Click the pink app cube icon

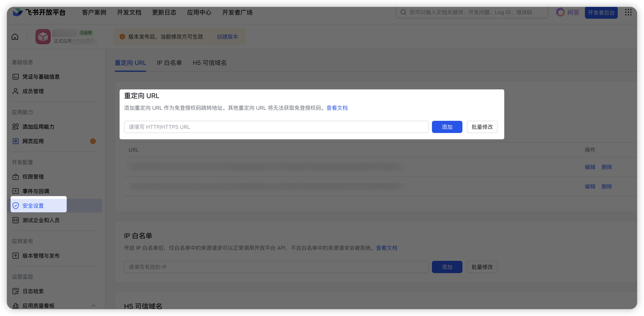tap(43, 37)
